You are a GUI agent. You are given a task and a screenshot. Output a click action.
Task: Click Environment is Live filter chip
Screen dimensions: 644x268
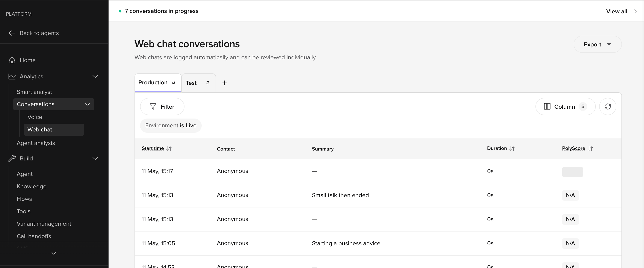tap(171, 125)
